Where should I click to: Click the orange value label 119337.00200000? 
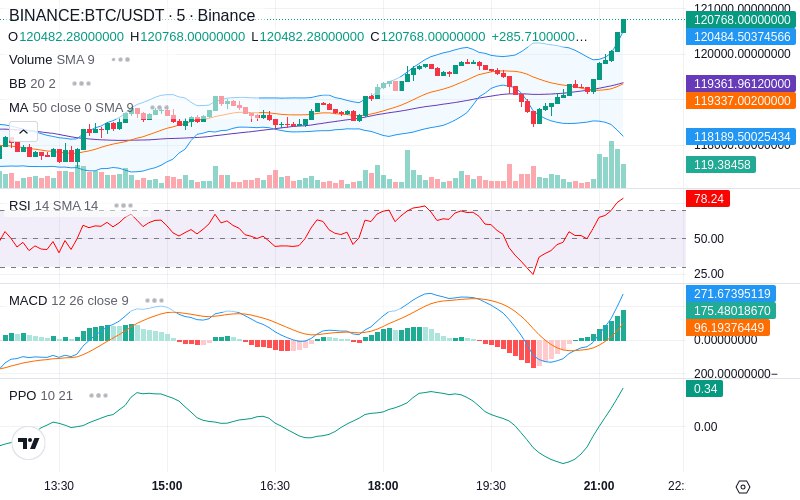point(741,101)
